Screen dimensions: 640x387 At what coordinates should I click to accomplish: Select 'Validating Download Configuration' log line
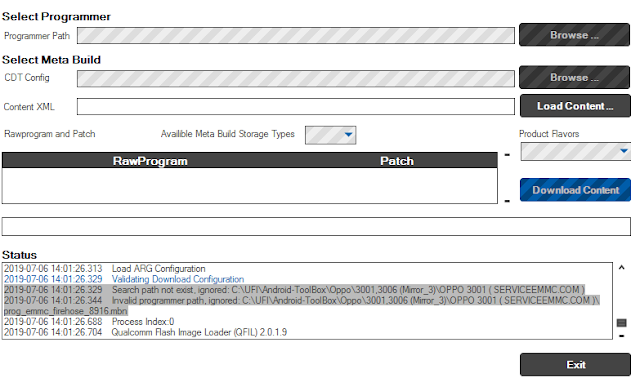[x=124, y=279]
